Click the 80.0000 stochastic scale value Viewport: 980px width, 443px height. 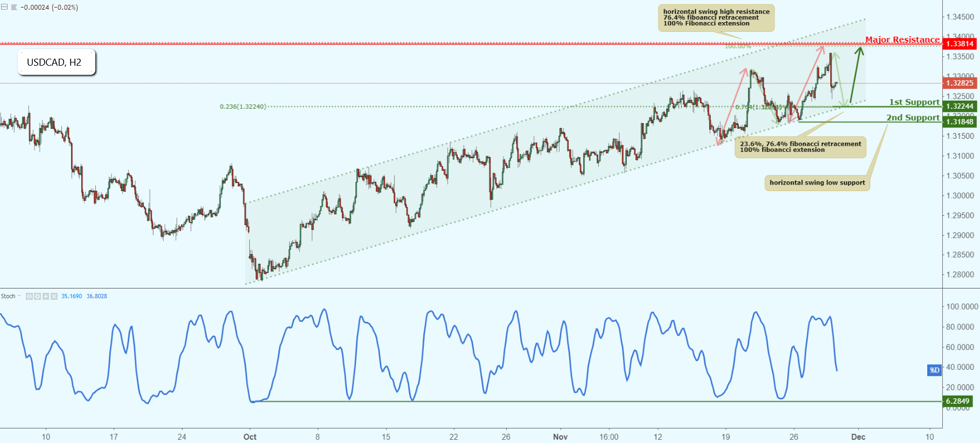960,327
